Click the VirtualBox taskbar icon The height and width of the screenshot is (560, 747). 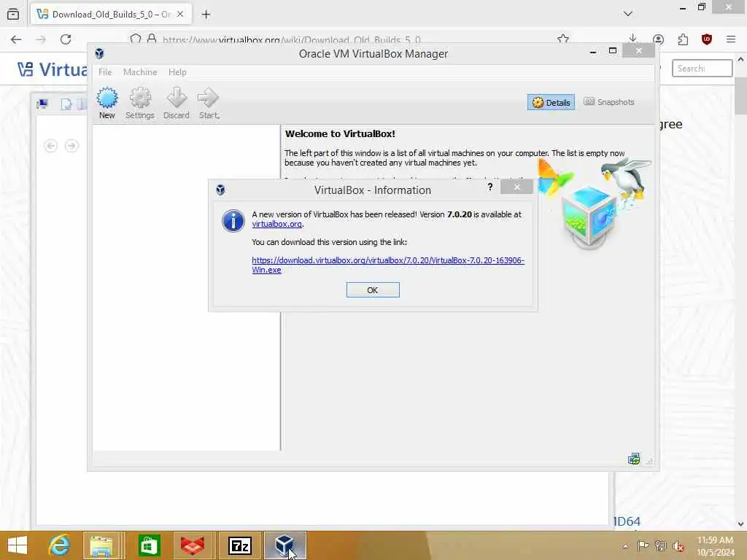coord(285,545)
